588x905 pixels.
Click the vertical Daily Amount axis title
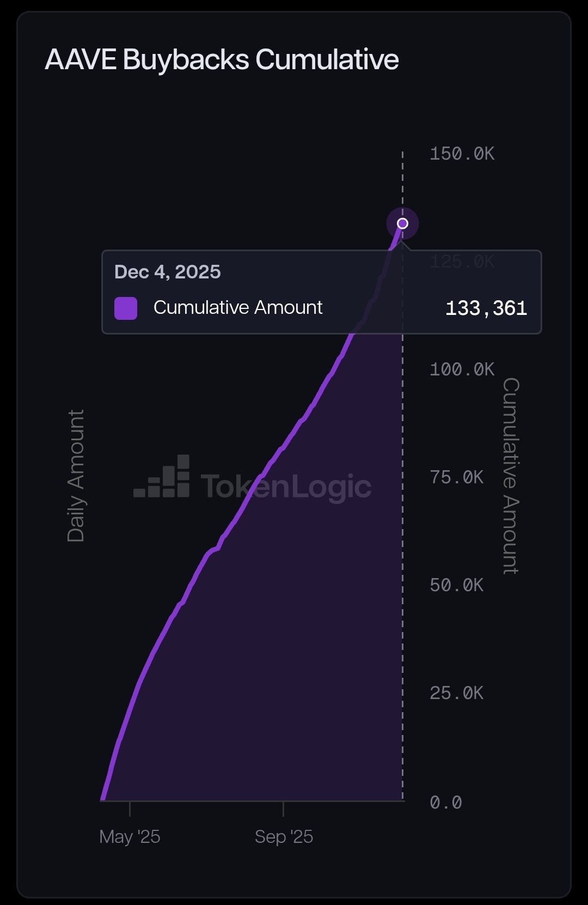point(76,476)
